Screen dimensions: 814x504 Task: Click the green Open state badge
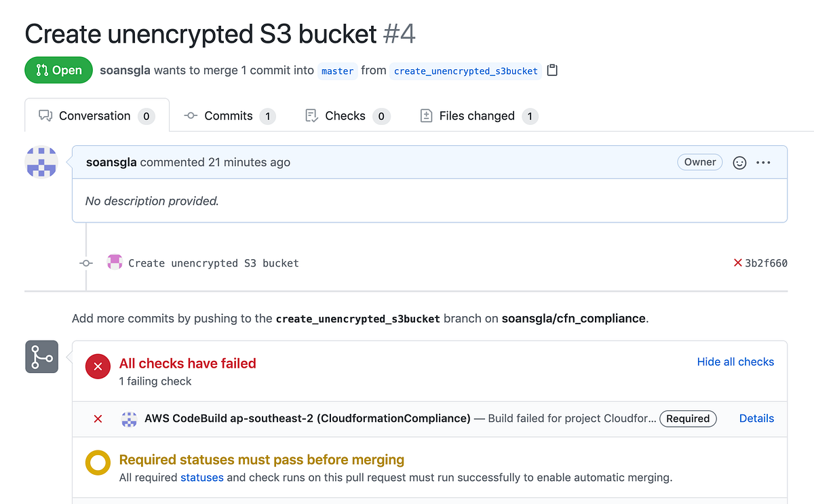pyautogui.click(x=58, y=70)
